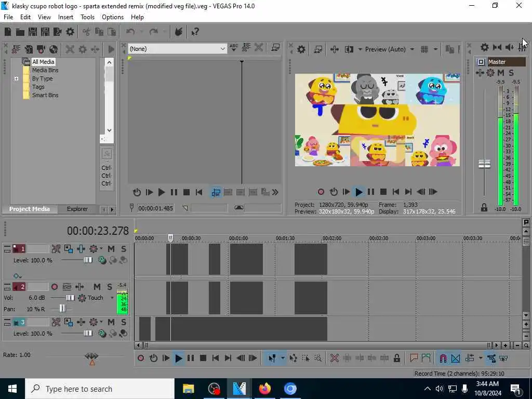Open the Edit menu
This screenshot has height=399, width=532.
25,17
